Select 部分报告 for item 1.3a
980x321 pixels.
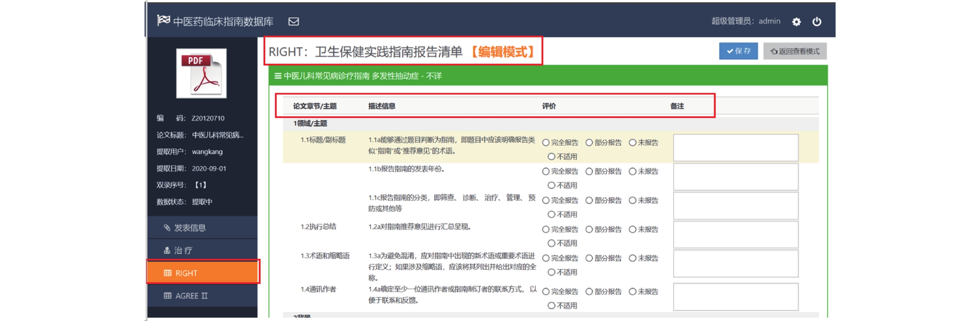click(x=589, y=258)
